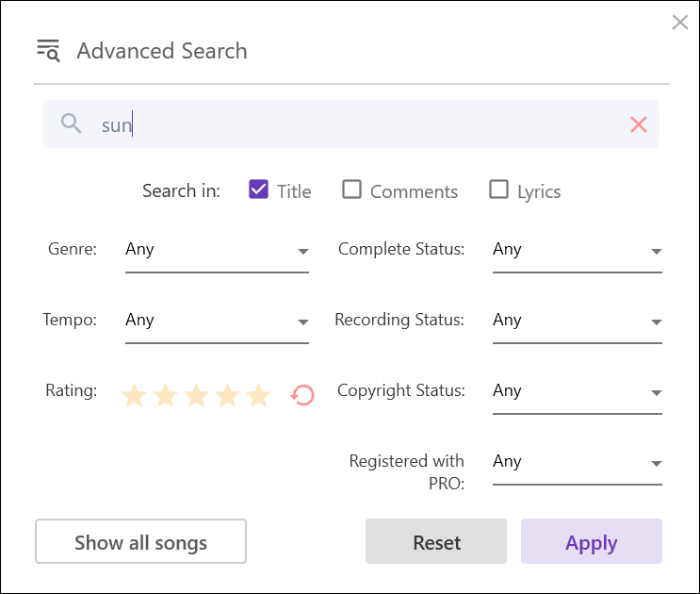The height and width of the screenshot is (594, 700).
Task: Set rating to one star
Action: (134, 395)
